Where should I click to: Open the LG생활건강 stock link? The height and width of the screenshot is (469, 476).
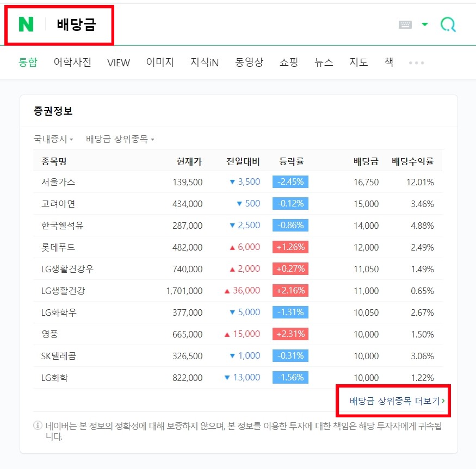coord(63,291)
